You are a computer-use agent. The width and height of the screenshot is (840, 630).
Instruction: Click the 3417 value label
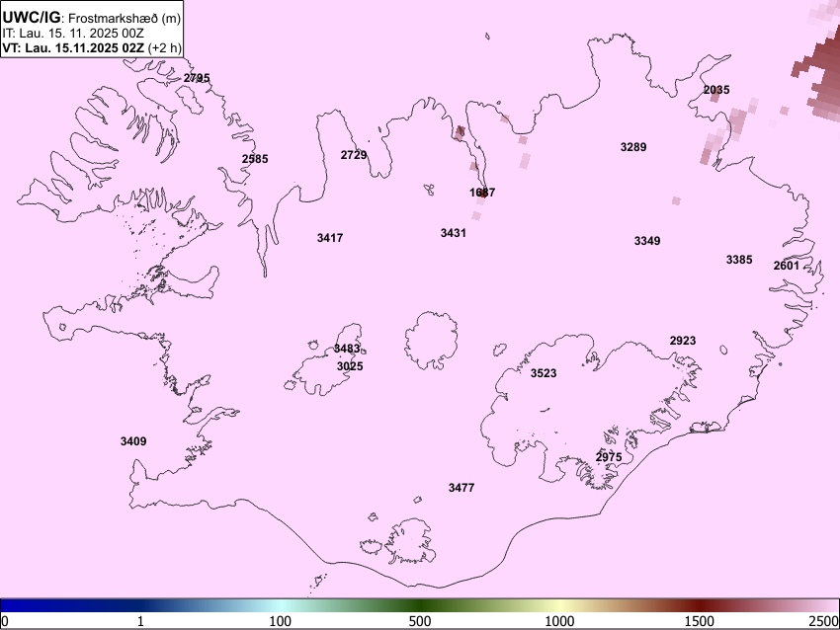[x=330, y=238]
